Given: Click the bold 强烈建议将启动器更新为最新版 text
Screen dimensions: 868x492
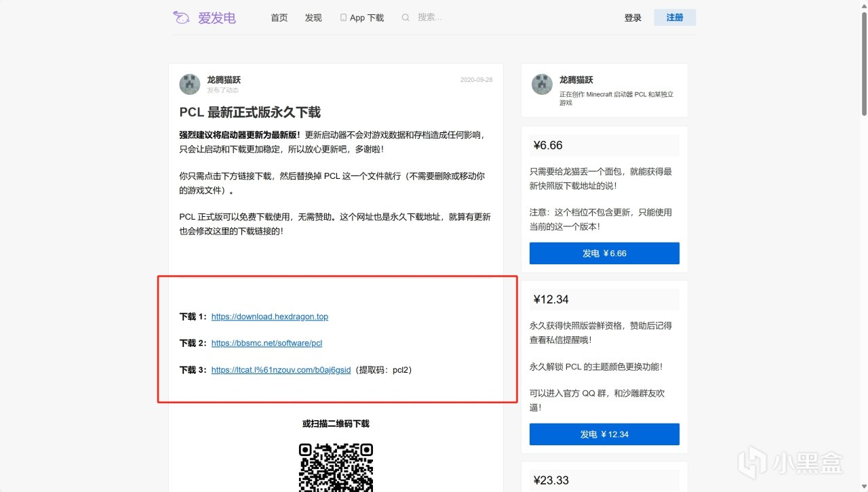Looking at the screenshot, I should coord(239,135).
